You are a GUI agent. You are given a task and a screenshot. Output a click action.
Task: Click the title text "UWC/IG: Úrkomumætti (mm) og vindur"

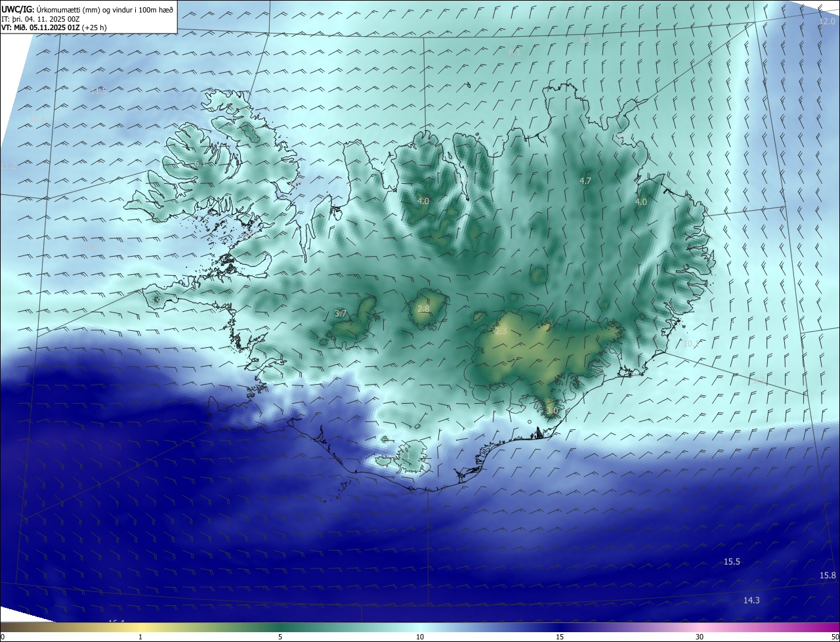point(67,9)
